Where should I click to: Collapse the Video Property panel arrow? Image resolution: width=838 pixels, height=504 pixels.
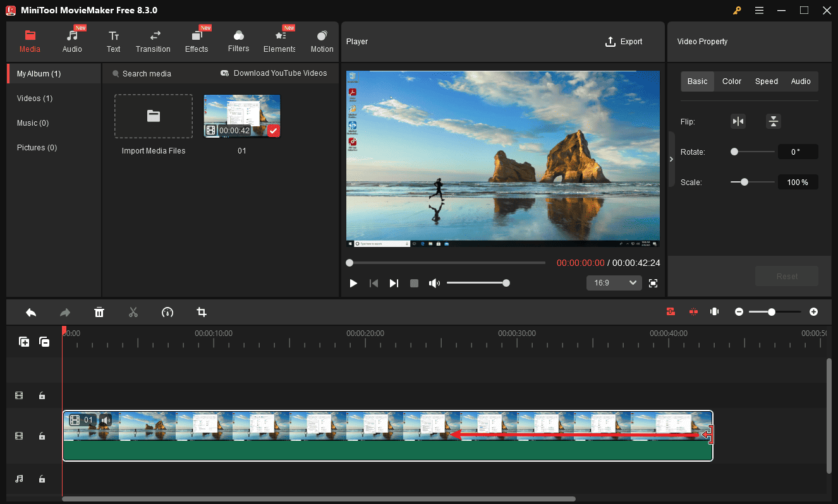pos(671,159)
